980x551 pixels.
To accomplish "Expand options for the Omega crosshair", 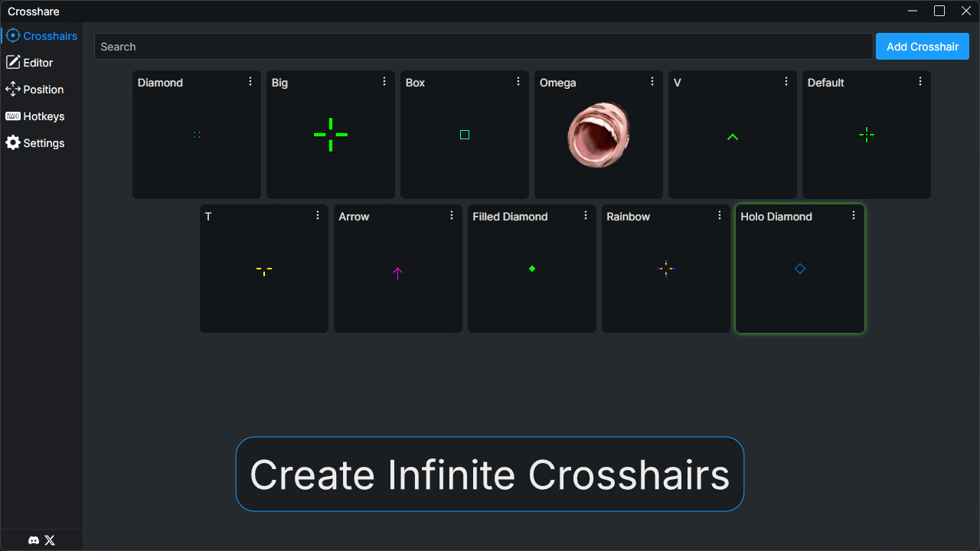I will (652, 81).
